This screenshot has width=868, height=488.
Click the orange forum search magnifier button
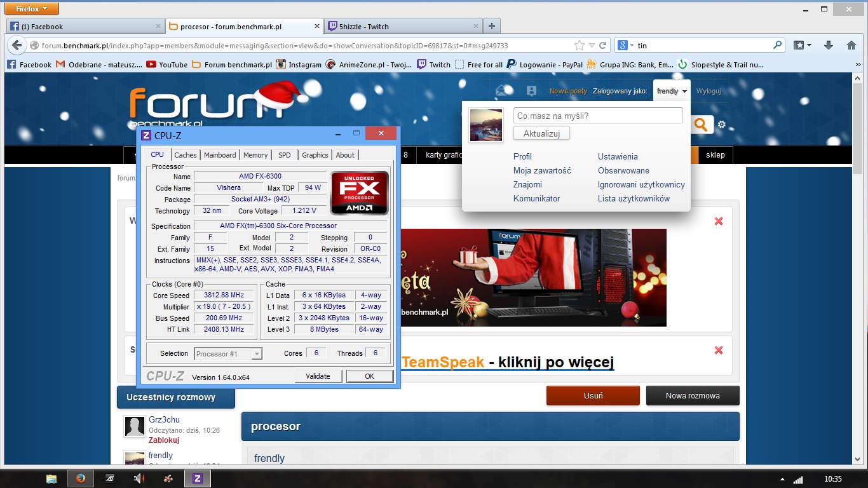(x=701, y=125)
